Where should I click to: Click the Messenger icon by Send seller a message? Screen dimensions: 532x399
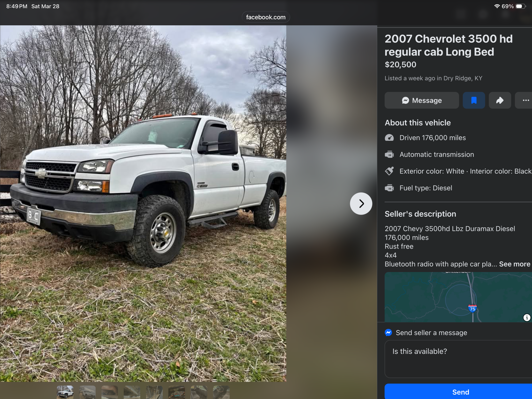point(388,333)
